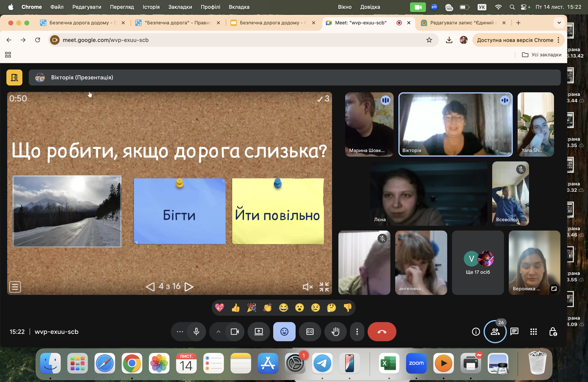Expand the camera settings chevron arrow
The image size is (588, 382).
click(x=218, y=332)
